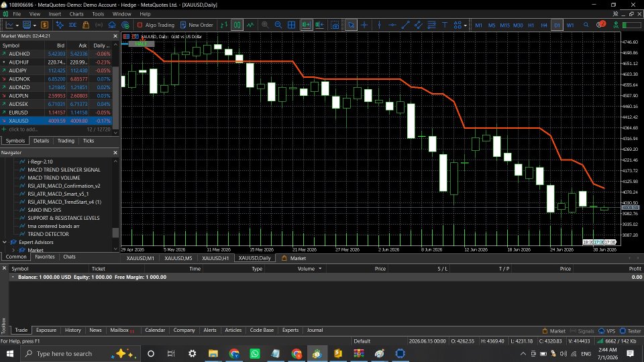
Task: Toggle auto scroll chart to end
Action: 306,25
